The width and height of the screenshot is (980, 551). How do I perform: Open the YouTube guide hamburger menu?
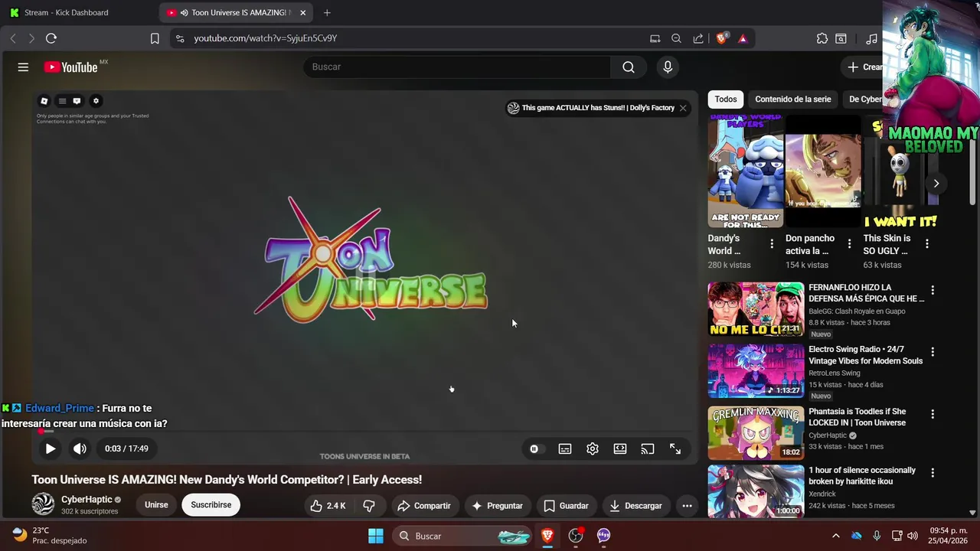coord(23,67)
